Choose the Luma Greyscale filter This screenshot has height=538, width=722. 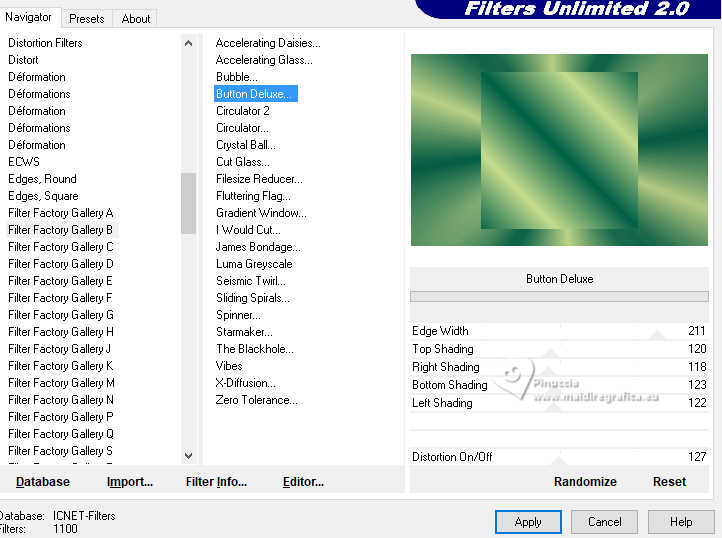tap(254, 264)
